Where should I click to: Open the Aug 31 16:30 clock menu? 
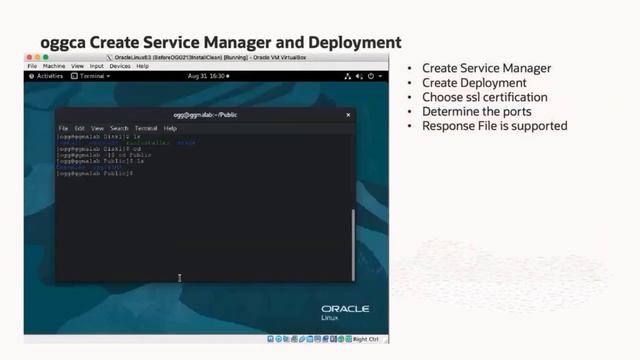(208, 76)
